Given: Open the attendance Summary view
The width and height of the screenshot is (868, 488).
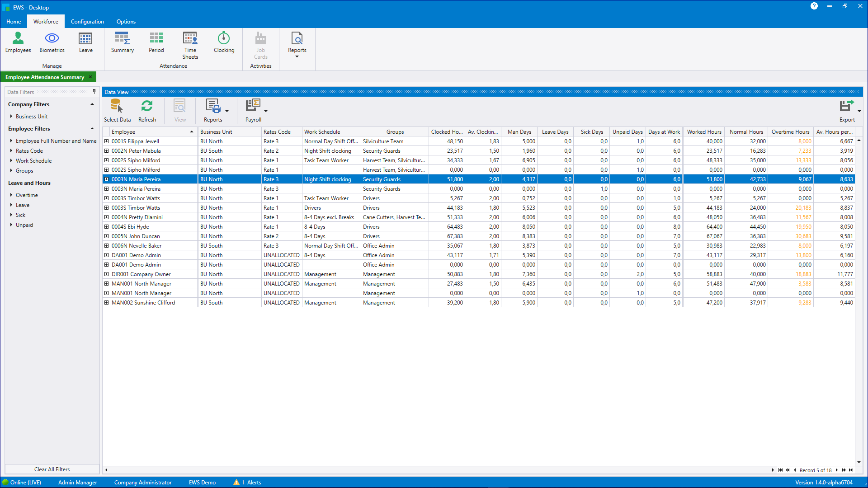Looking at the screenshot, I should pyautogui.click(x=122, y=43).
